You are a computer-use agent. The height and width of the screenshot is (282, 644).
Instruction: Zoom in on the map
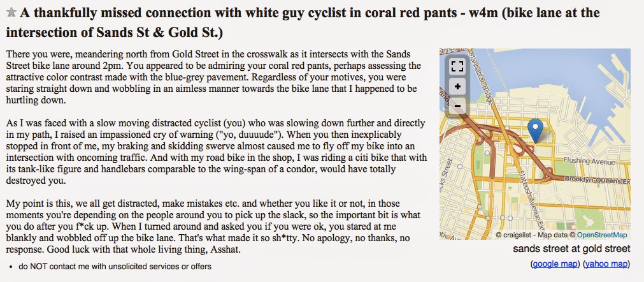[457, 86]
